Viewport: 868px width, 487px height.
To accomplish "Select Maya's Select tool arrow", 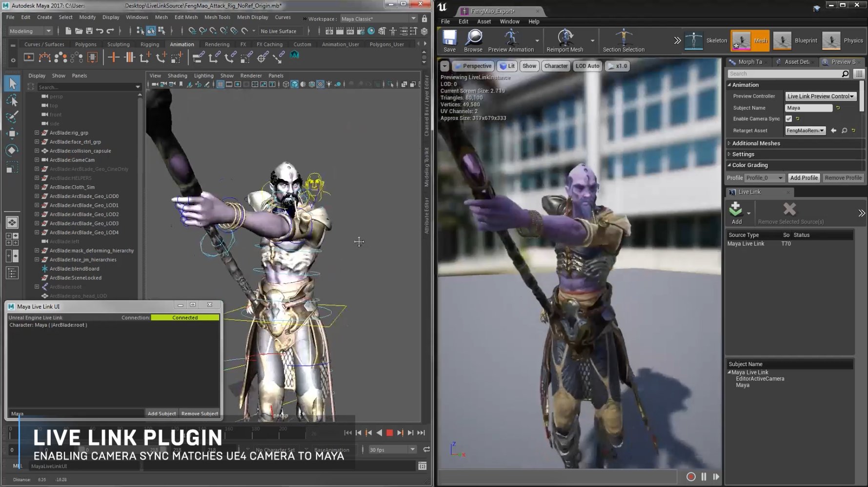I will [12, 83].
